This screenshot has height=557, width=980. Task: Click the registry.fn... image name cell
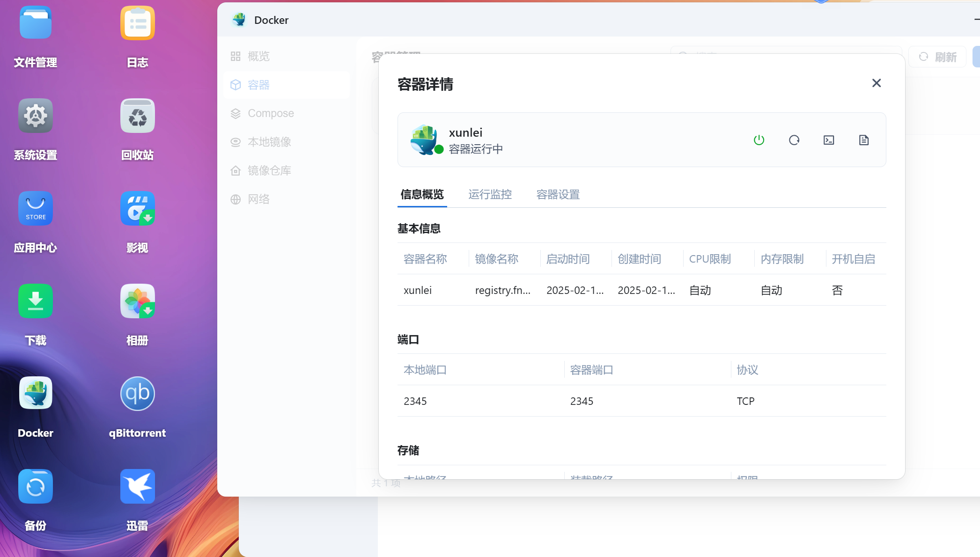503,290
